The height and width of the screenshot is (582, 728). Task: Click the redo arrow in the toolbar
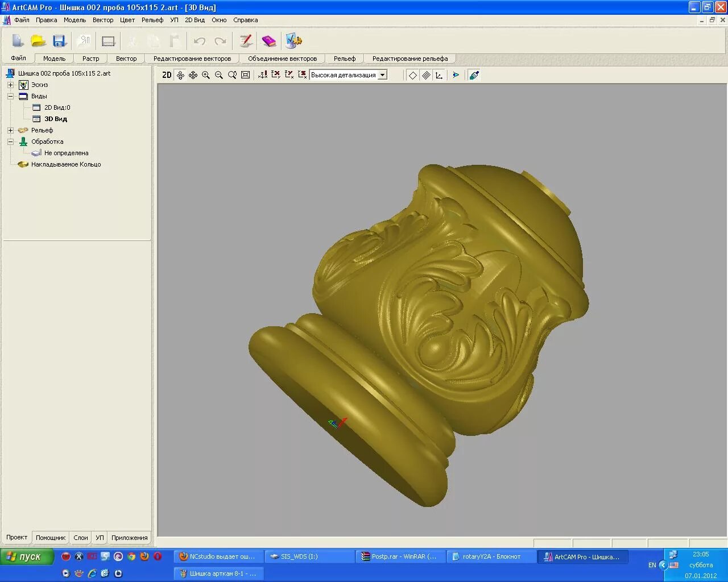pos(220,41)
